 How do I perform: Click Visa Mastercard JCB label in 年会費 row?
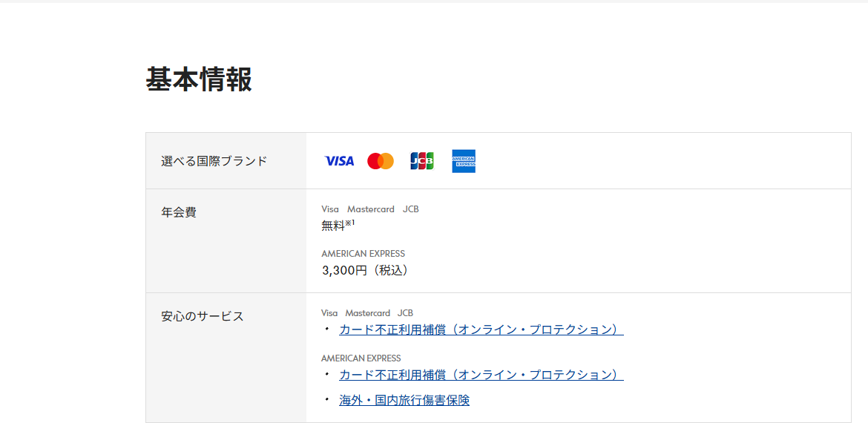click(369, 209)
